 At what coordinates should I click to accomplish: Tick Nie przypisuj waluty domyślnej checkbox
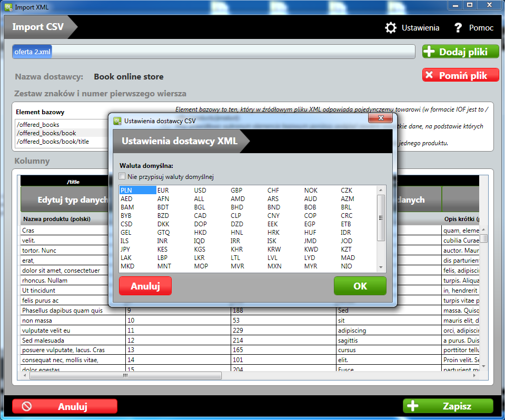point(122,176)
